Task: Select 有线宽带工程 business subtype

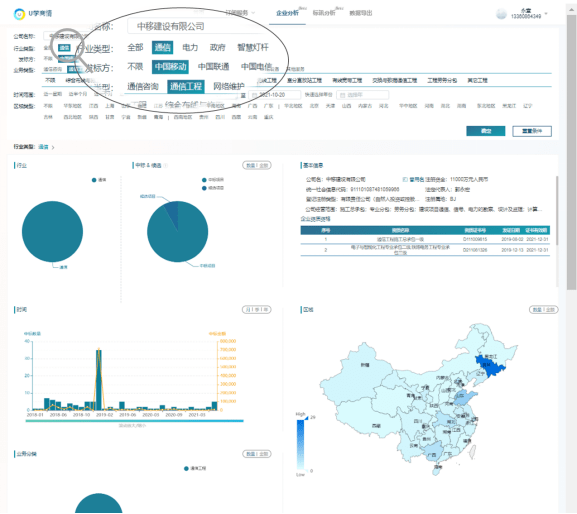Action: [347, 80]
